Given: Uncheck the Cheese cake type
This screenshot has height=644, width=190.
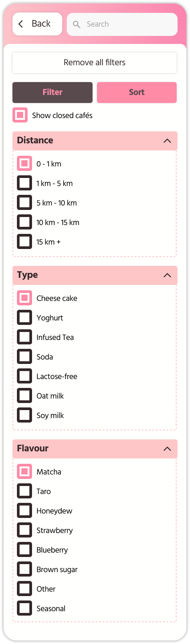Looking at the screenshot, I should point(24,298).
